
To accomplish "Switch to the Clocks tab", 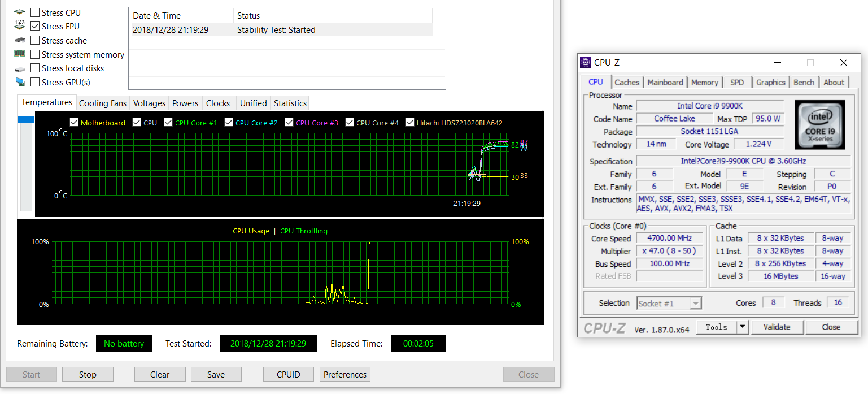I will (x=218, y=103).
